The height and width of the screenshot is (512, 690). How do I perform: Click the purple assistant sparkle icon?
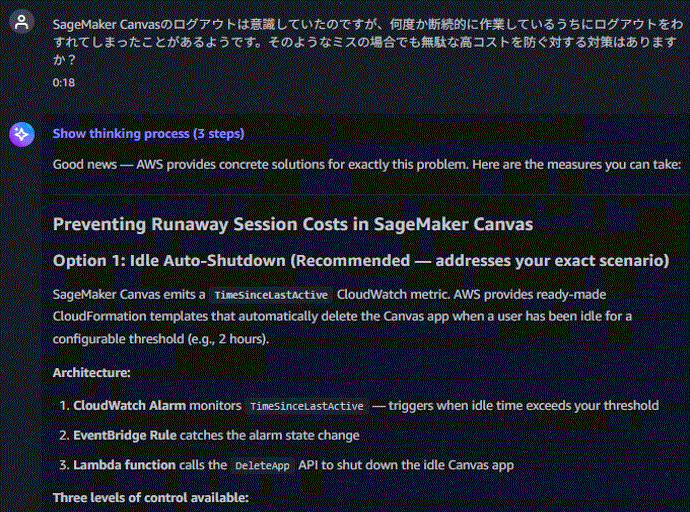pyautogui.click(x=22, y=134)
